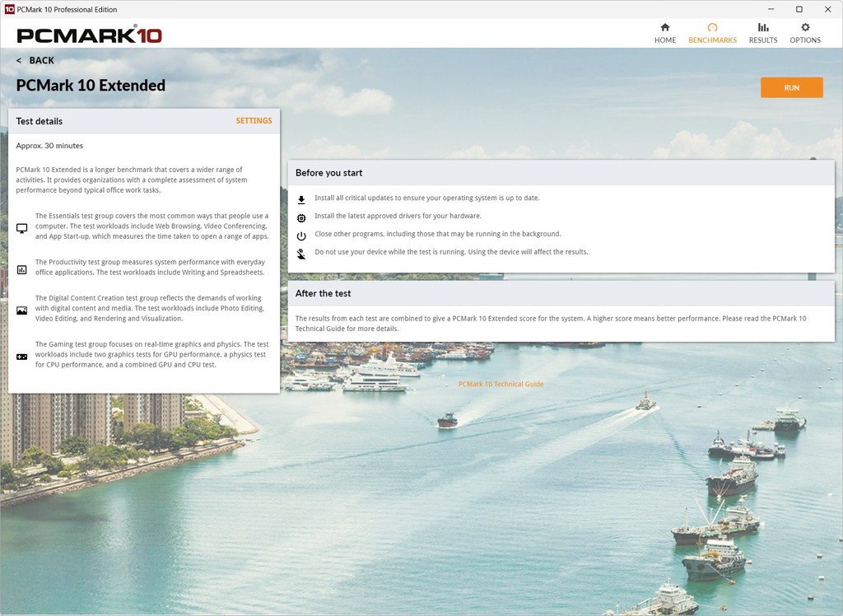
Task: Click 'Close other programs' tip text
Action: [x=438, y=234]
